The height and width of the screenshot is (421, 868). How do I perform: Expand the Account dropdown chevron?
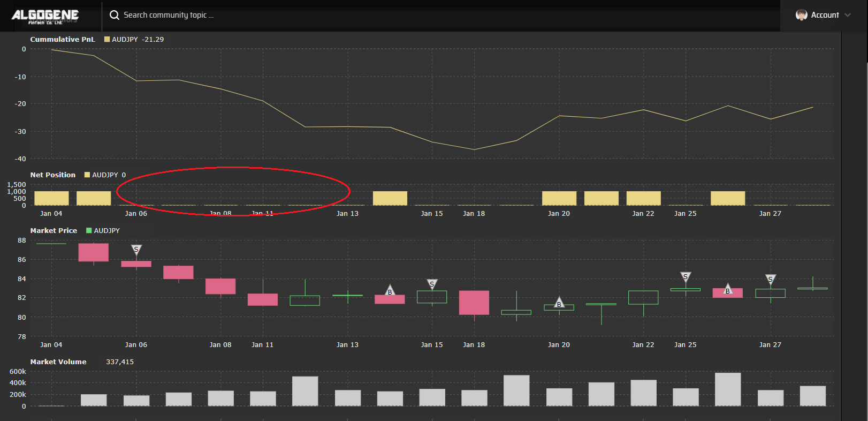848,15
